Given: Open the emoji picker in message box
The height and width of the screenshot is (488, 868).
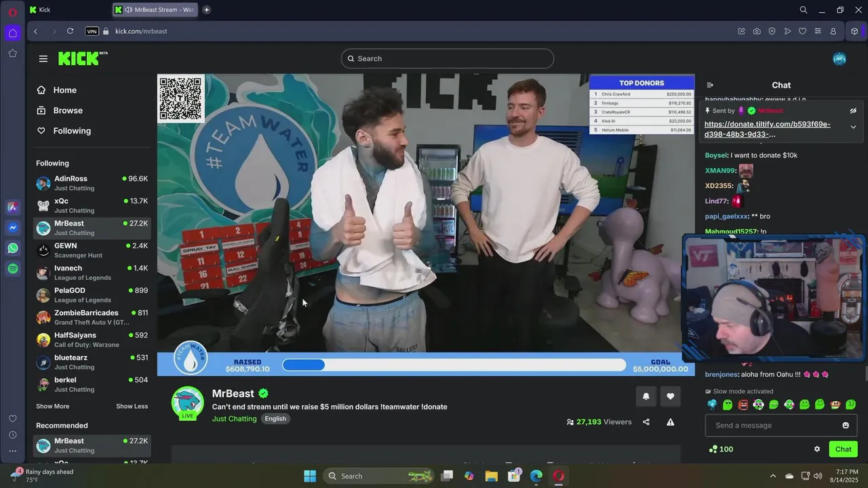Looking at the screenshot, I should 846,425.
